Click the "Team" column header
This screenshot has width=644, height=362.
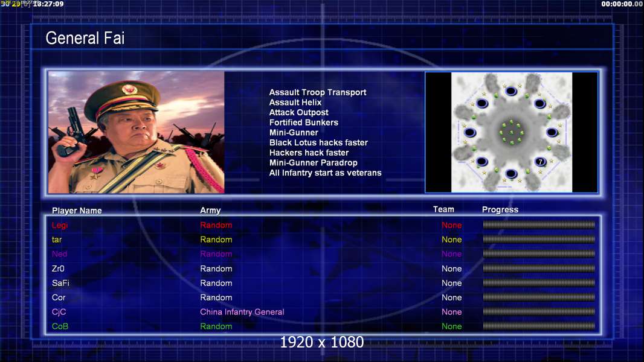(x=443, y=209)
